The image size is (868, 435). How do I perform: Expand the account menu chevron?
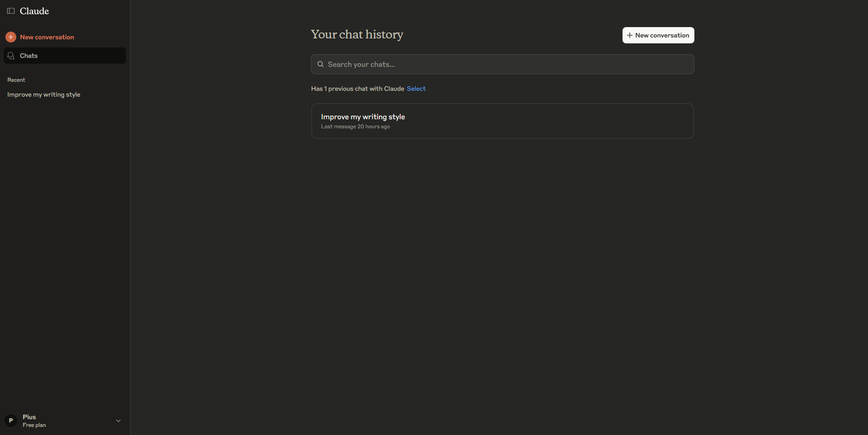118,421
